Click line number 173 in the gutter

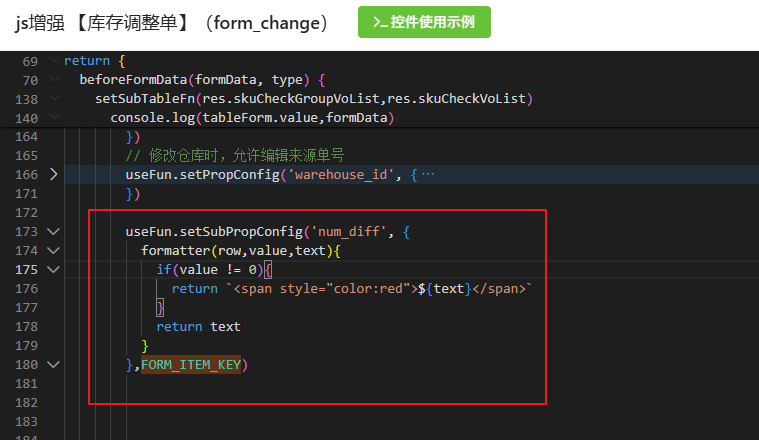[x=26, y=232]
